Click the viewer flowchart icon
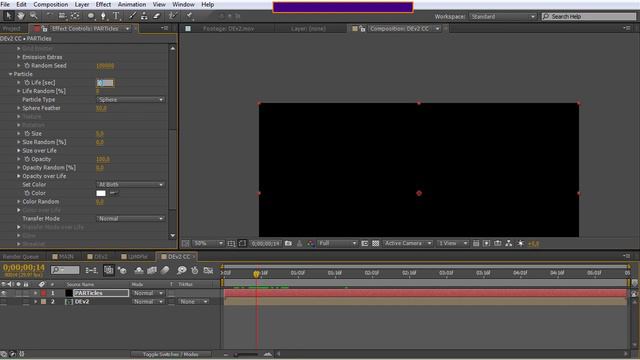 coord(509,243)
